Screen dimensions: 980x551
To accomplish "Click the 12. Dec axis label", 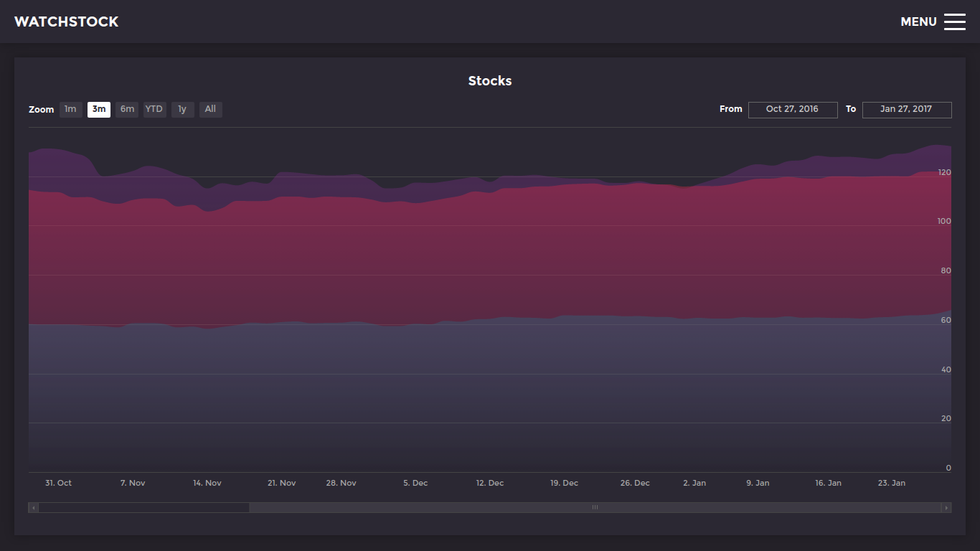I will [x=490, y=483].
